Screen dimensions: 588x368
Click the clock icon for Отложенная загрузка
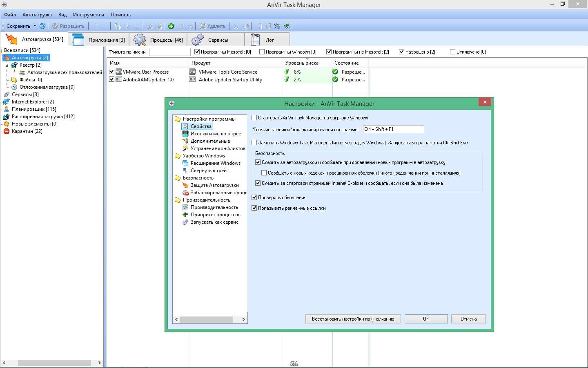click(14, 87)
